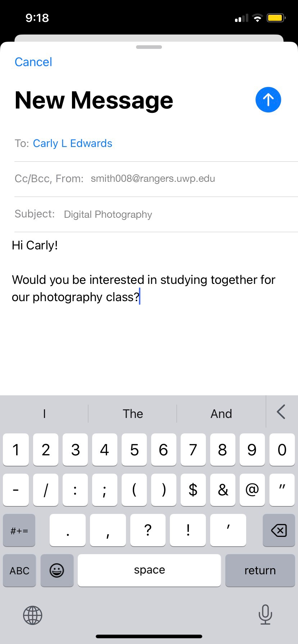
Task: Tap the return key
Action: coord(260,570)
